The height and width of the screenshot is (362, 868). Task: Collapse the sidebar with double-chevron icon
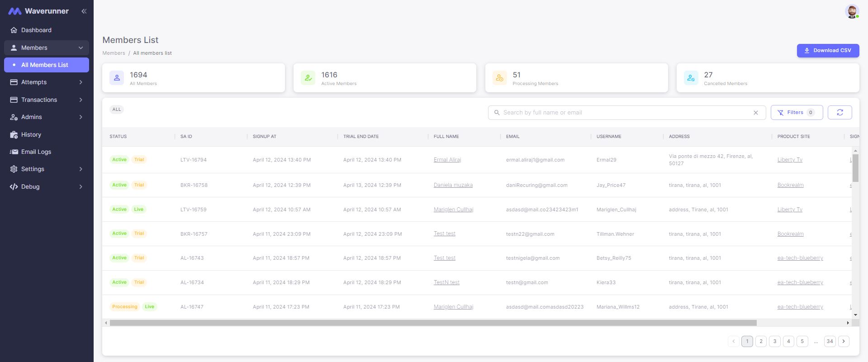click(84, 11)
